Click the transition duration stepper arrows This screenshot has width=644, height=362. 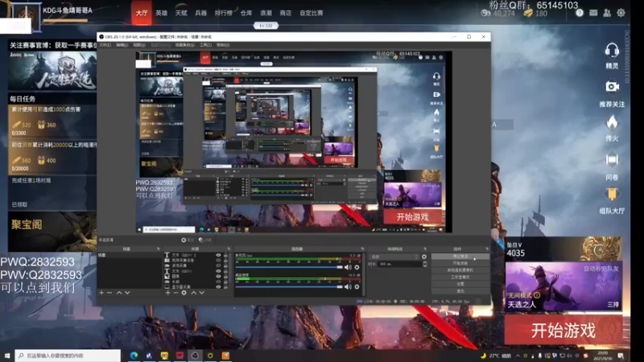coord(425,265)
